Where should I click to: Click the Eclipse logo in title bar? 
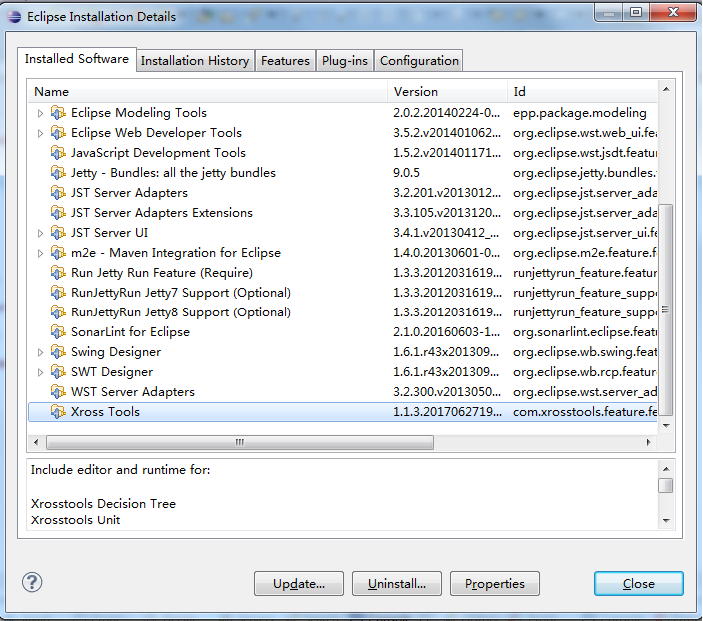(14, 17)
